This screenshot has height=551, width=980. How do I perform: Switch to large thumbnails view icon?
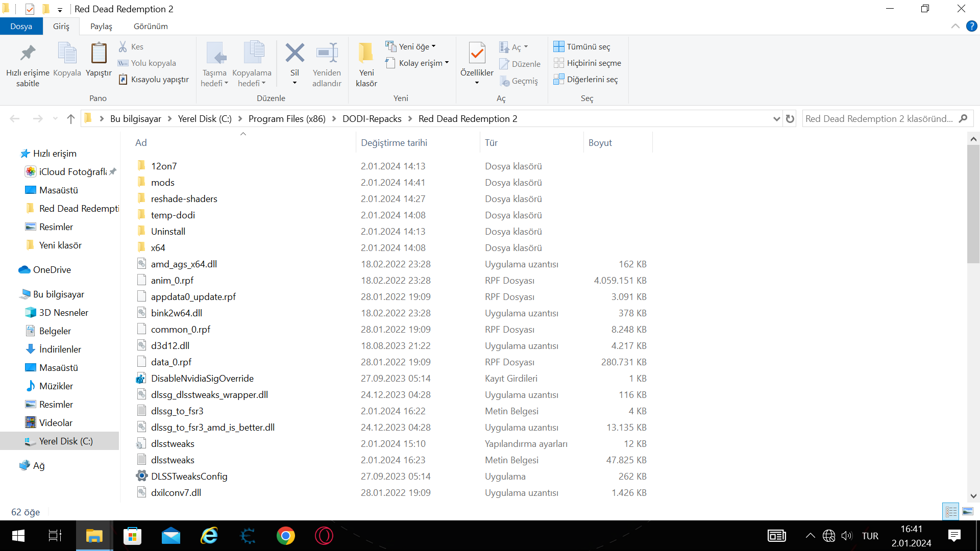click(968, 511)
